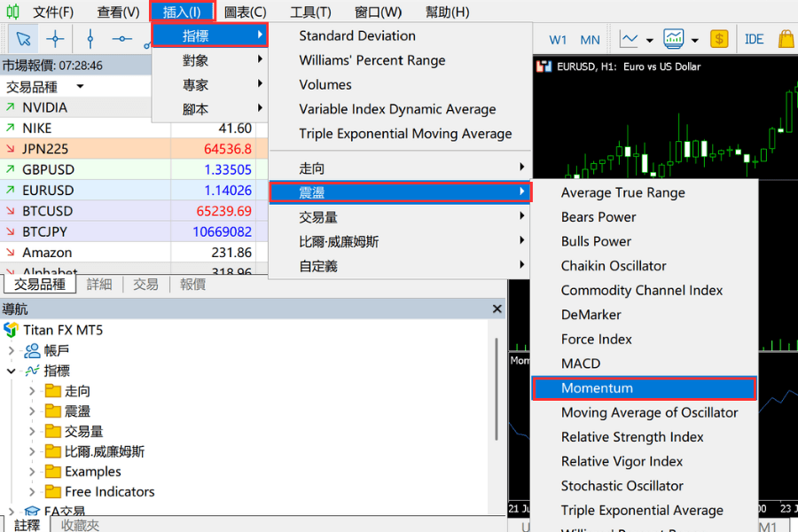Viewport: 798px width, 532px height.
Task: Expand the 震盪 folder in navigator
Action: pos(32,411)
